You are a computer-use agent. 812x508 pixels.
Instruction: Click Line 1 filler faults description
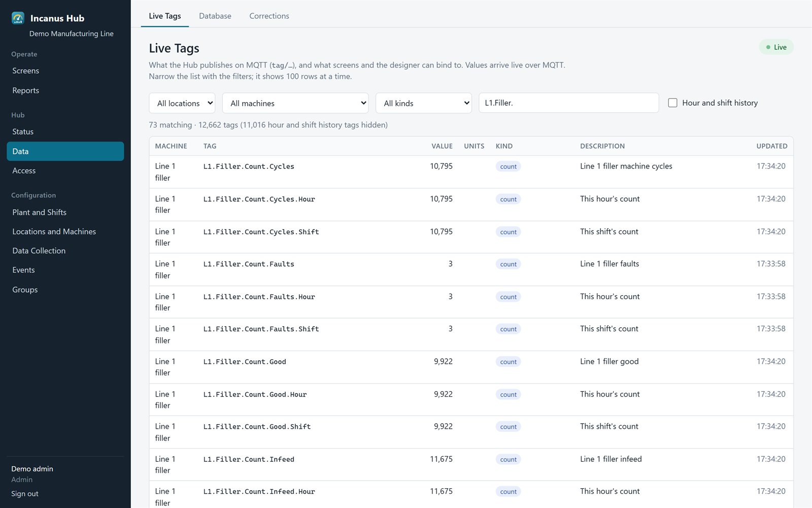pyautogui.click(x=610, y=264)
